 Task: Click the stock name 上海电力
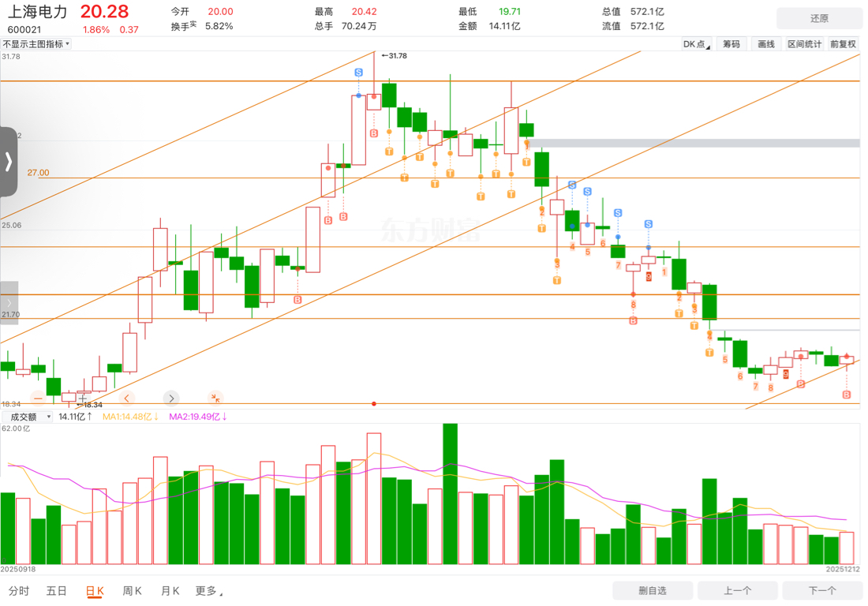pos(38,12)
